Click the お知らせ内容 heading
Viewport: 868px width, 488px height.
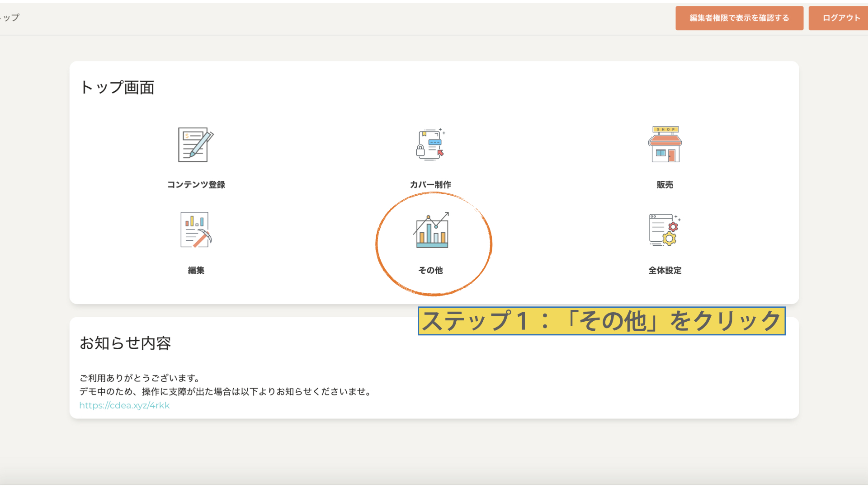pos(125,343)
